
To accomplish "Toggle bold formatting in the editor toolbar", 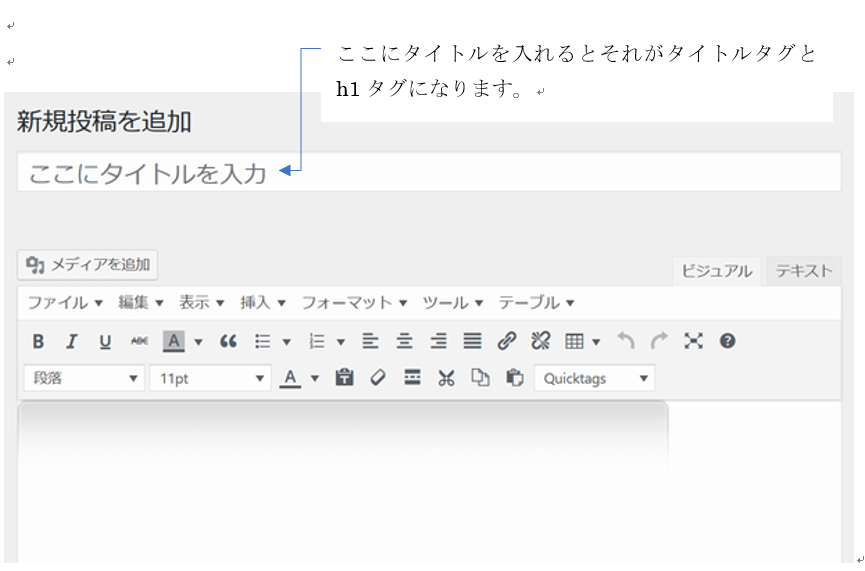I will pos(38,342).
